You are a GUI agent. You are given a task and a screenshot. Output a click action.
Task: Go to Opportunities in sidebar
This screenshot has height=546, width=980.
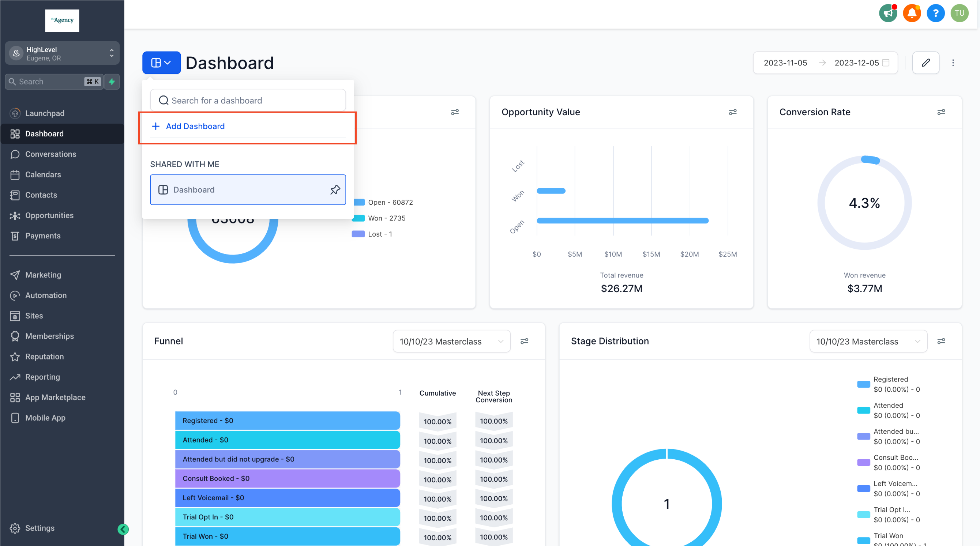pos(49,216)
